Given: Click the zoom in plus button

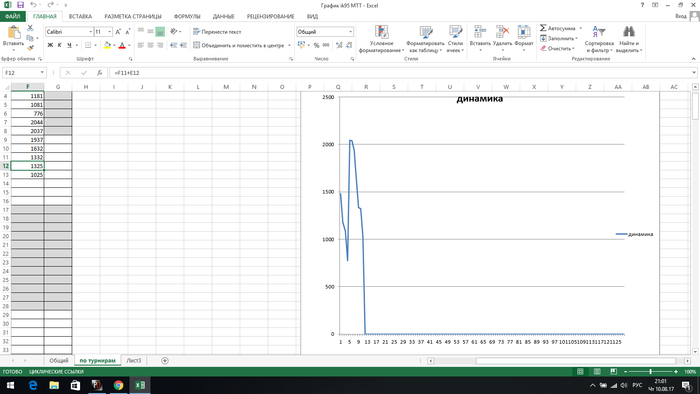Looking at the screenshot, I should point(676,371).
